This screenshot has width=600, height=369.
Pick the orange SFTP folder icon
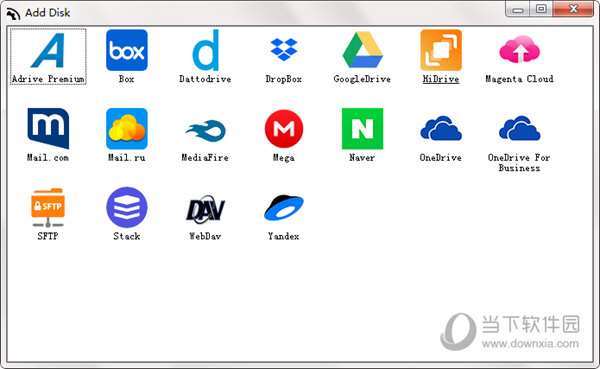click(48, 207)
